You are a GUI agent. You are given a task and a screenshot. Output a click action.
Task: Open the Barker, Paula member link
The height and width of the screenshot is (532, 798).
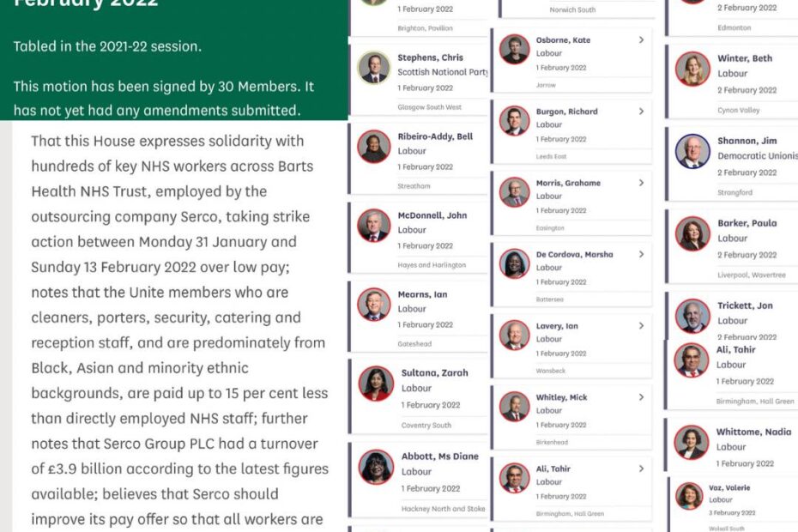pyautogui.click(x=747, y=223)
